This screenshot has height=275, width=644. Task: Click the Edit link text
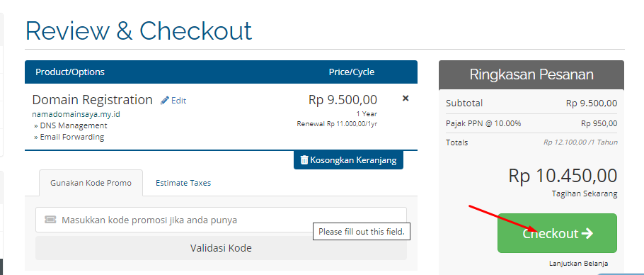(178, 101)
